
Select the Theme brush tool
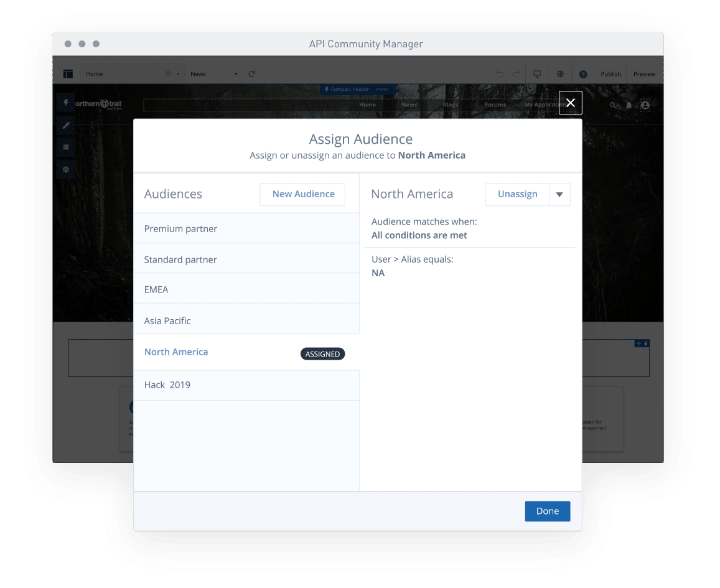[x=66, y=125]
